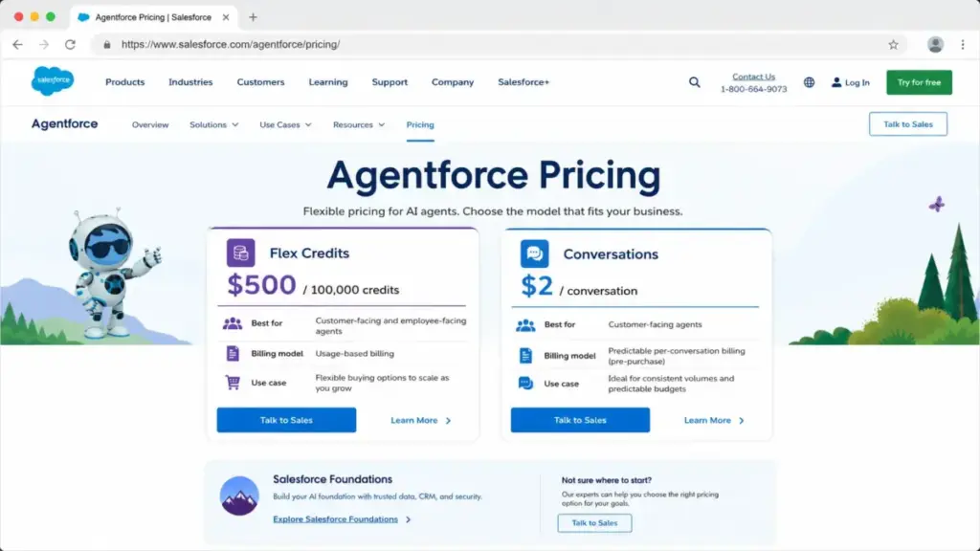This screenshot has height=551, width=980.
Task: Click the $2 price text
Action: coord(537,286)
